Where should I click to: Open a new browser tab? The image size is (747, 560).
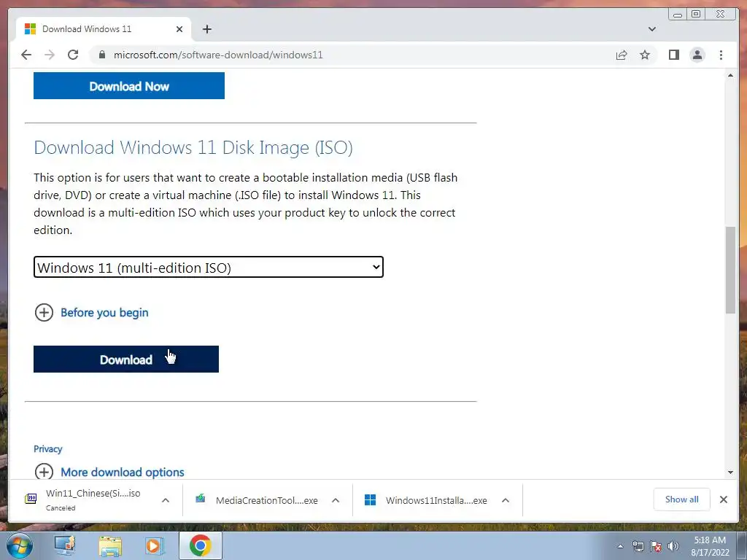point(206,29)
